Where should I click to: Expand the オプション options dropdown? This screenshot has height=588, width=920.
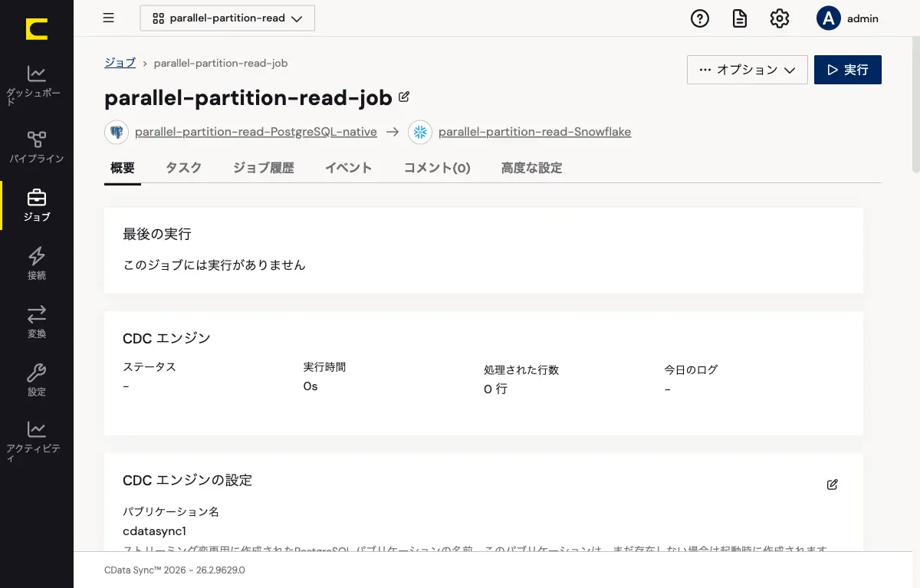tap(747, 70)
